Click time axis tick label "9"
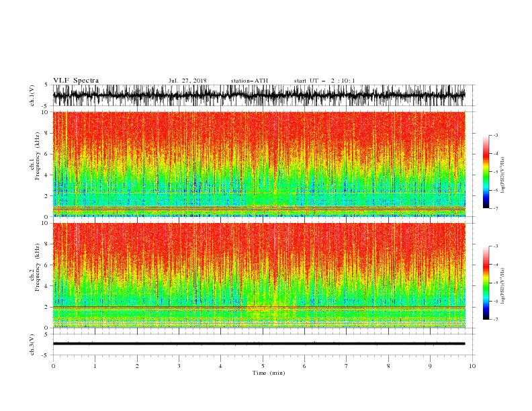Screen dimensions: 532x411 pyautogui.click(x=430, y=366)
